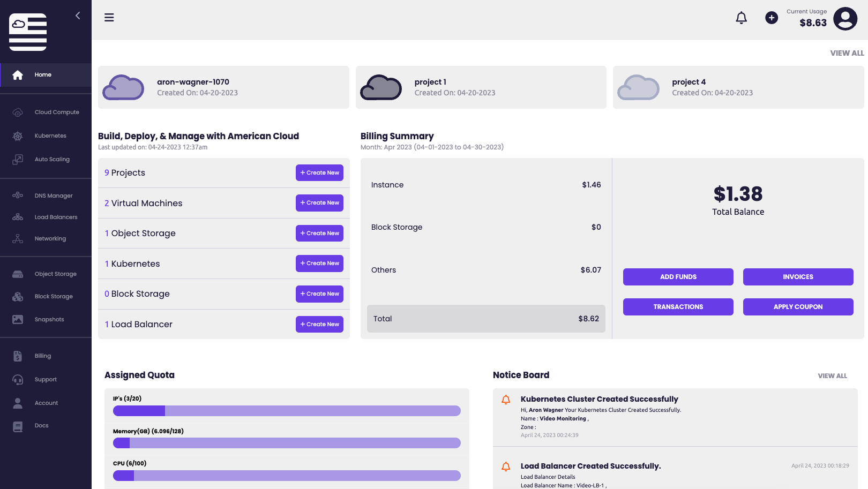Click the Kubernetes helm icon in sidebar
This screenshot has width=868, height=489.
click(18, 136)
